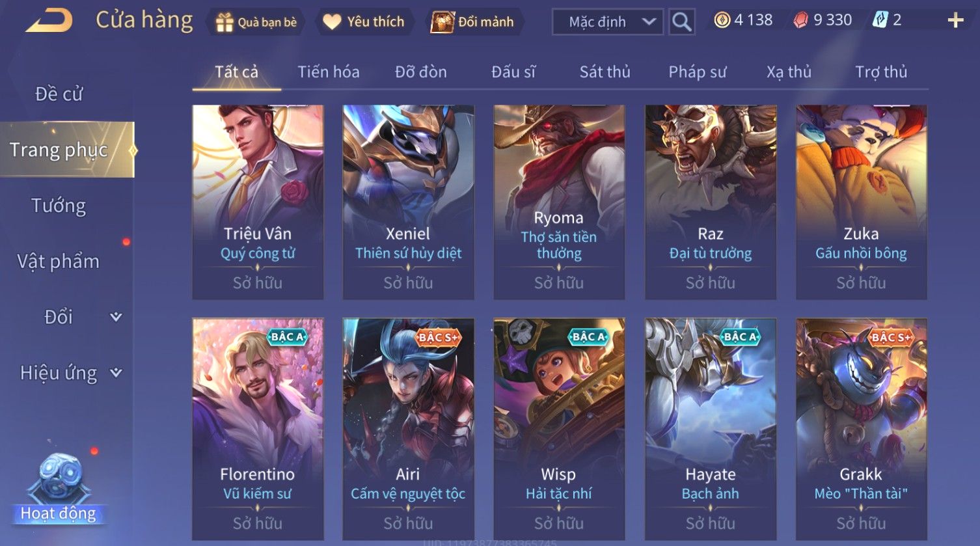Open the Đề cử sidebar section

[x=59, y=94]
